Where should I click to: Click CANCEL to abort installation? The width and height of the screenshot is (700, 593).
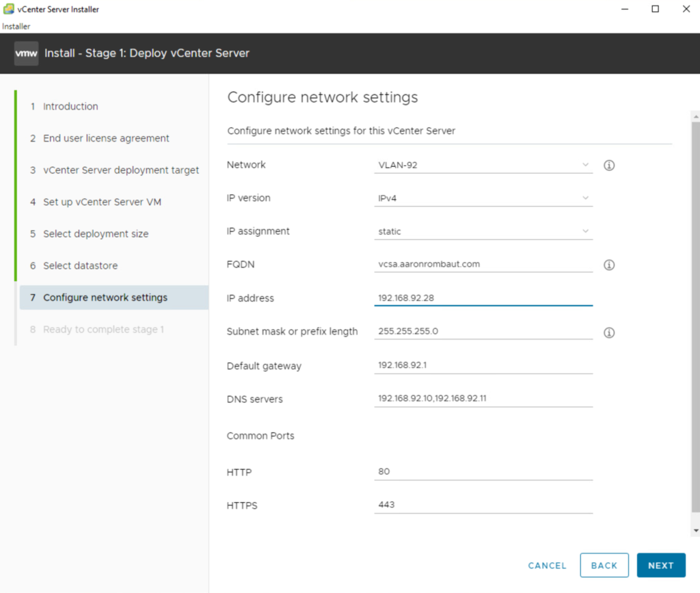click(x=547, y=566)
